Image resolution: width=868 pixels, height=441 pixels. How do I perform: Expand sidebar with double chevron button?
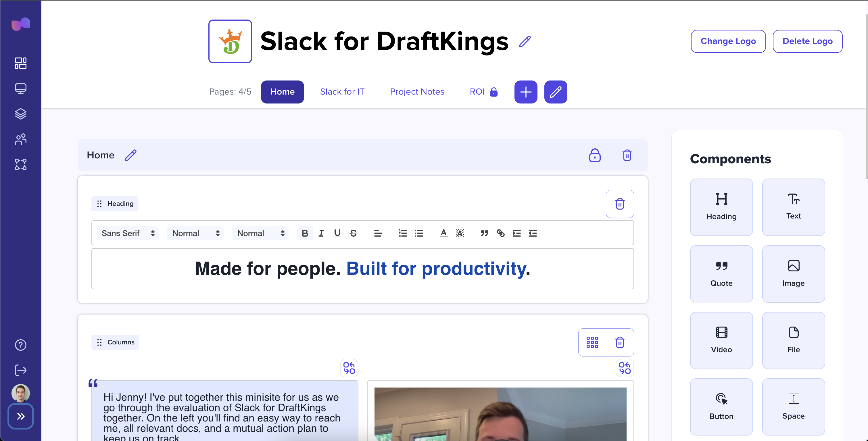(x=21, y=416)
